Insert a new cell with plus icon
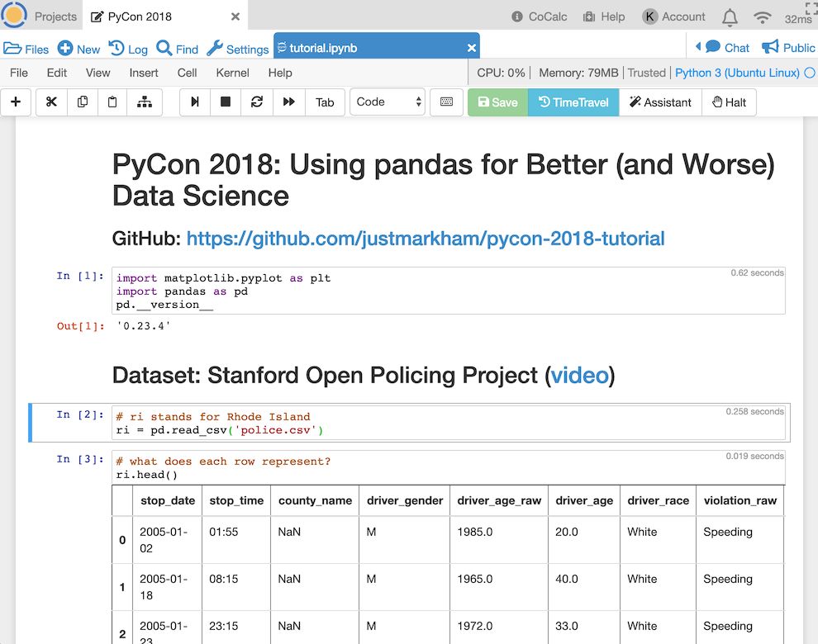818x644 pixels. point(16,102)
